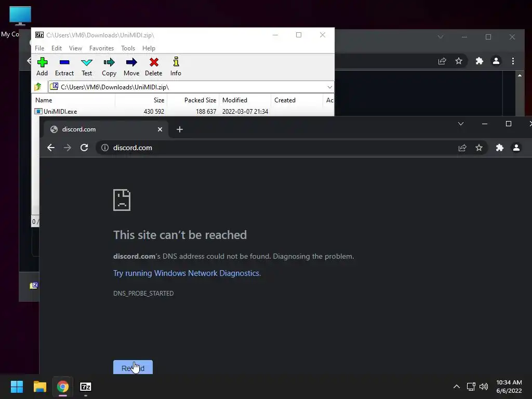Viewport: 532px width, 399px height.
Task: Open the Edit menu in 7-Zip
Action: click(x=56, y=48)
